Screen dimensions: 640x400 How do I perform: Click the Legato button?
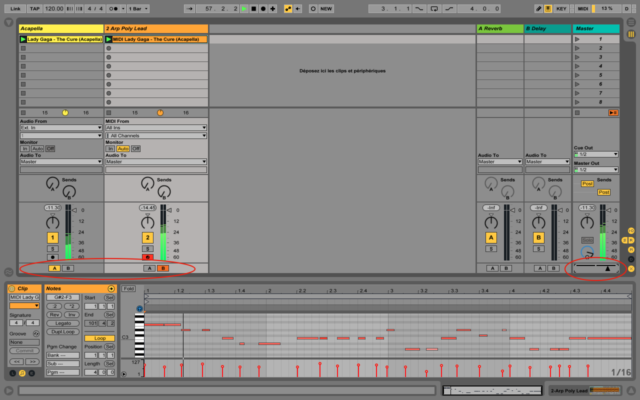63,323
